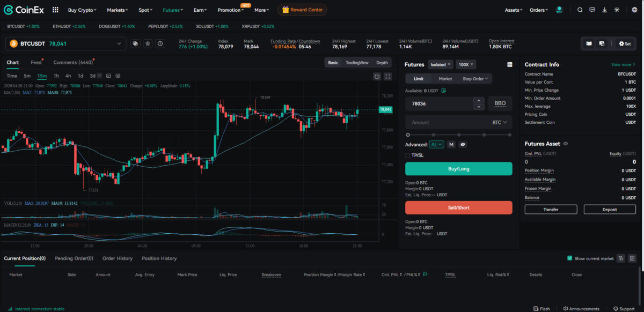Open the Reward Center
644x312 pixels.
[x=302, y=10]
